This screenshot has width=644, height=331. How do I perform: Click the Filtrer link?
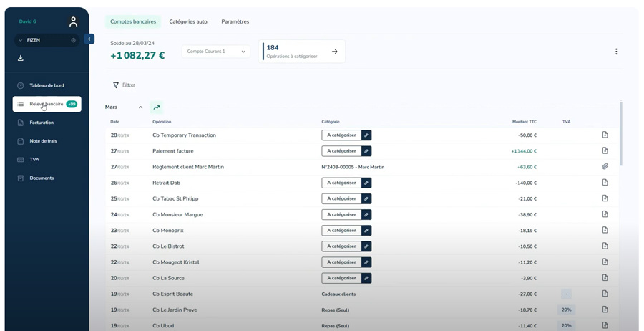tap(128, 85)
